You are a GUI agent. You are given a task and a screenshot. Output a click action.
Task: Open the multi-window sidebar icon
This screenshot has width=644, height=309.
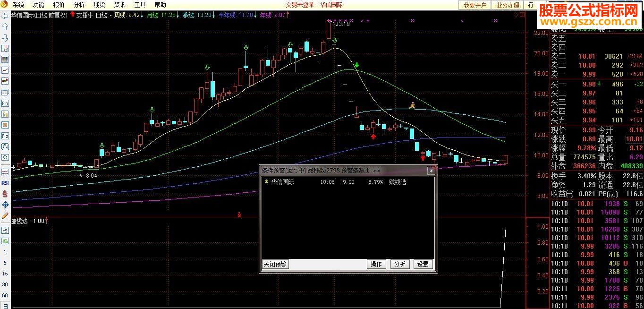pos(5,92)
